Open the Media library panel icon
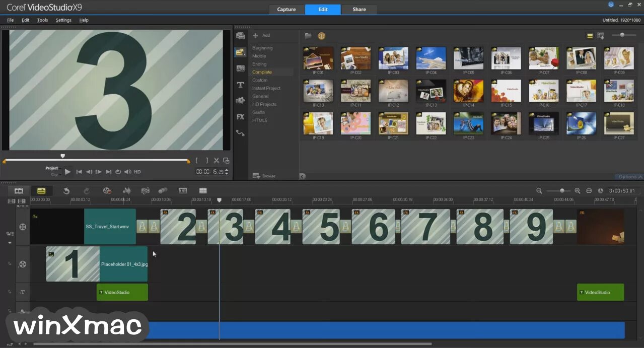The image size is (644, 348). point(240,36)
